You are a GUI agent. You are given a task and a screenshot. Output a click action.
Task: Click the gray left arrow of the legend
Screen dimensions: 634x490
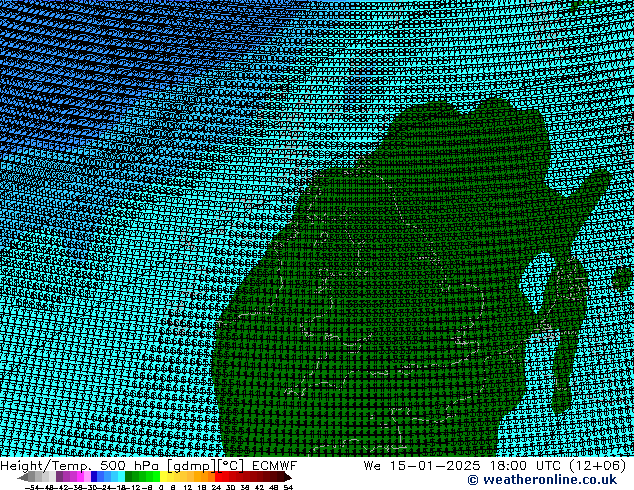[x=23, y=478]
